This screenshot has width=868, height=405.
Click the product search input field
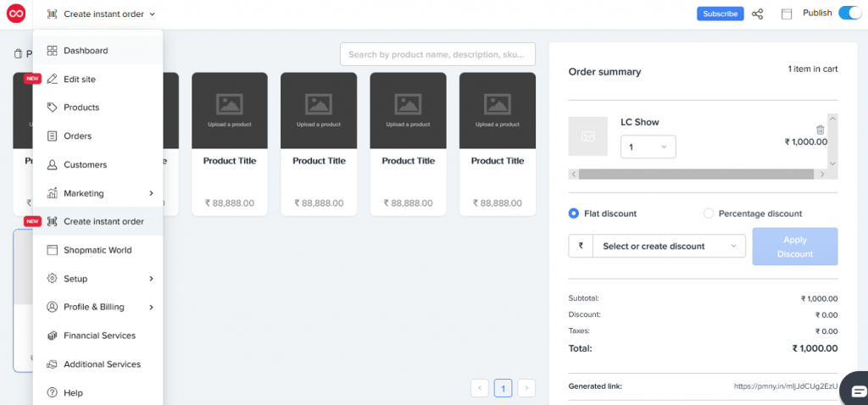[438, 55]
